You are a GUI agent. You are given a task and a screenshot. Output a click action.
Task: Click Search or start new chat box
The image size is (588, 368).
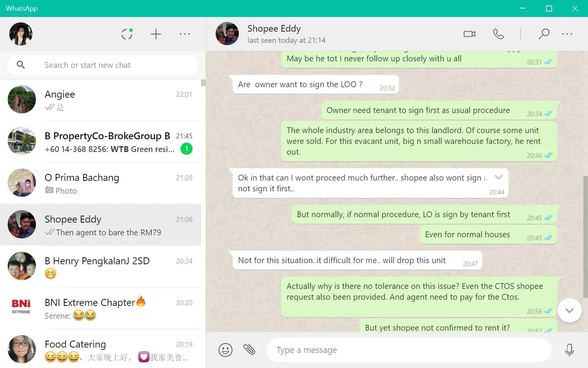(x=102, y=65)
